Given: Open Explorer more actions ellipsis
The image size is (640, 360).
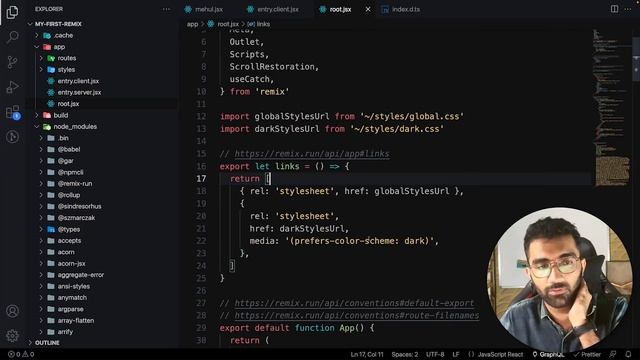Looking at the screenshot, I should (x=166, y=9).
